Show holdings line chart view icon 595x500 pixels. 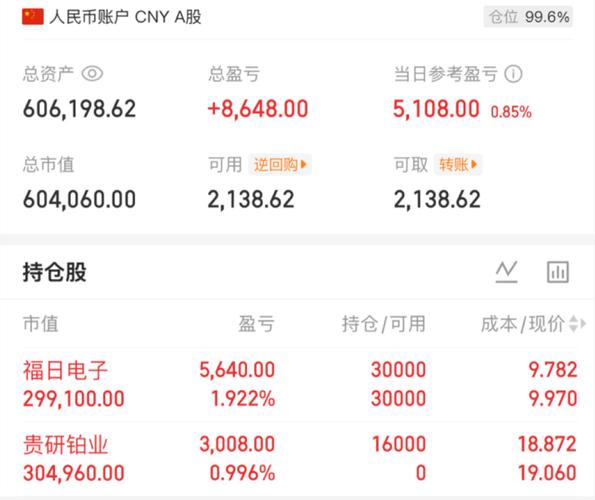point(507,272)
